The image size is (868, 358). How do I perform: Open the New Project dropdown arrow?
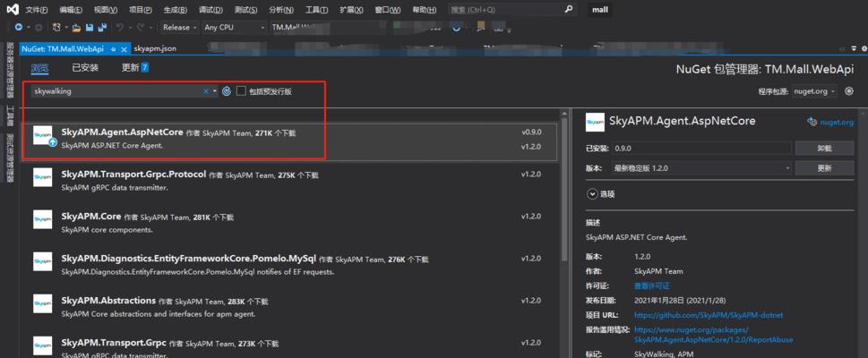[66, 27]
